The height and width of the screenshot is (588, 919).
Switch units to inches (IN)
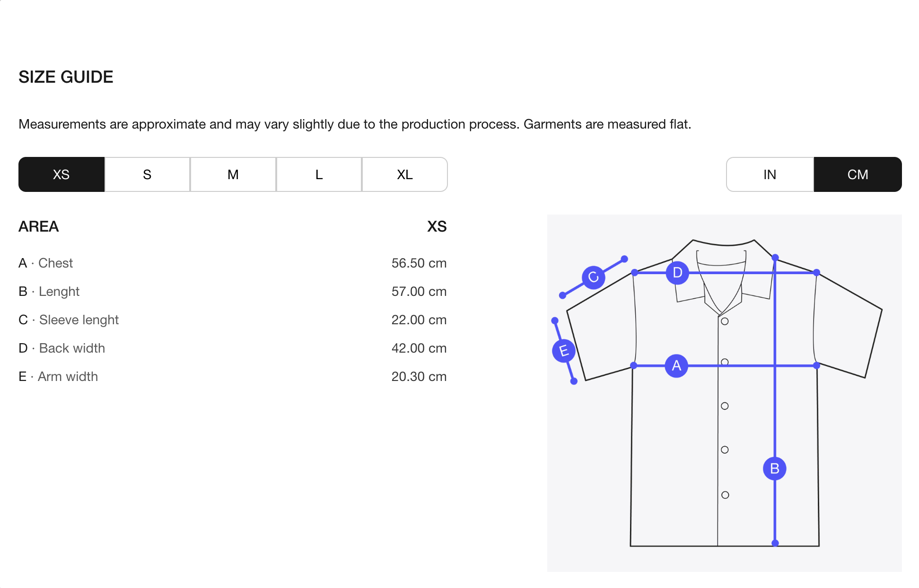(770, 174)
